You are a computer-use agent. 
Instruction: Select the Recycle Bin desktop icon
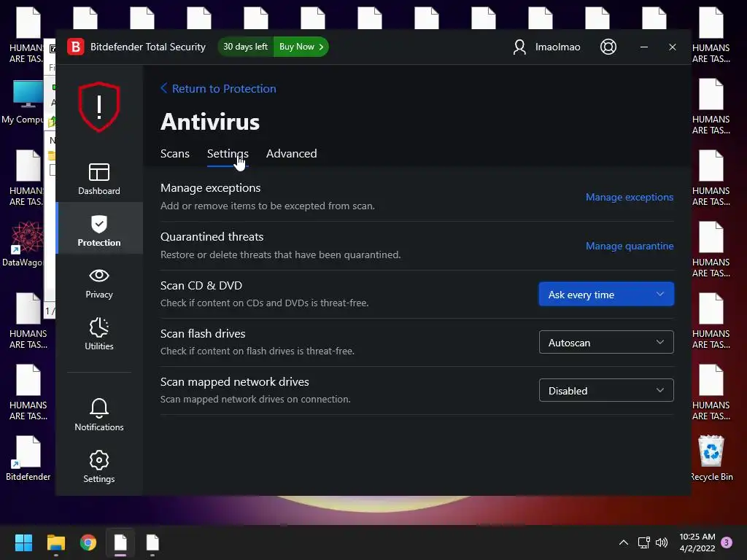[711, 458]
